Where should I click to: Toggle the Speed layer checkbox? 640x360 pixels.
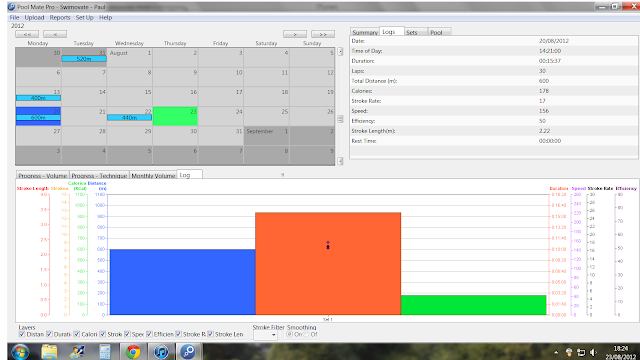(127, 334)
